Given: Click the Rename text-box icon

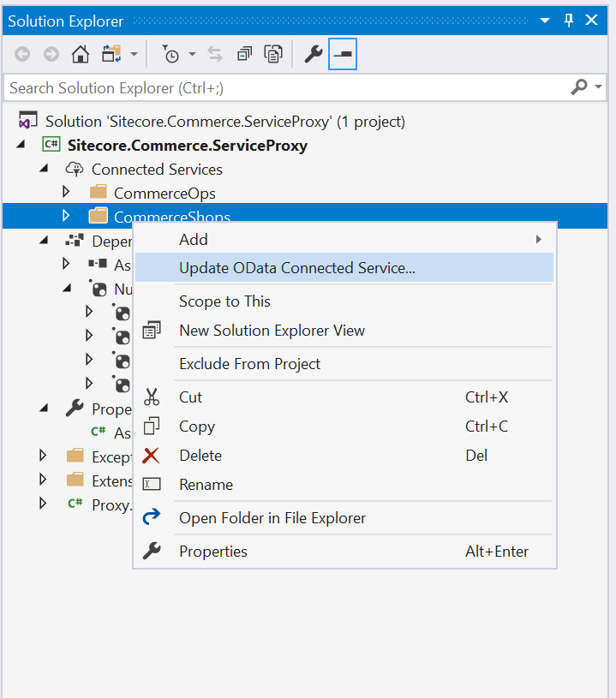Looking at the screenshot, I should coord(152,484).
